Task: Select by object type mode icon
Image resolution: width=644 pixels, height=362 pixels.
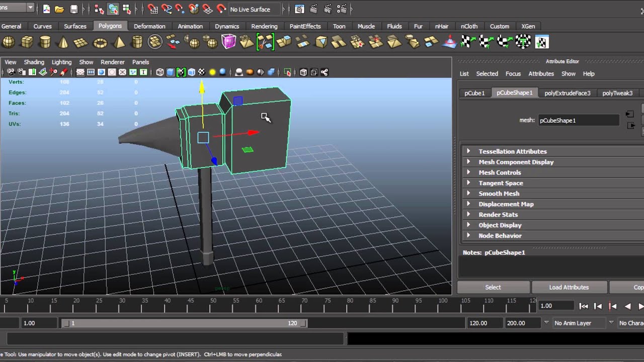Action: 113,9
